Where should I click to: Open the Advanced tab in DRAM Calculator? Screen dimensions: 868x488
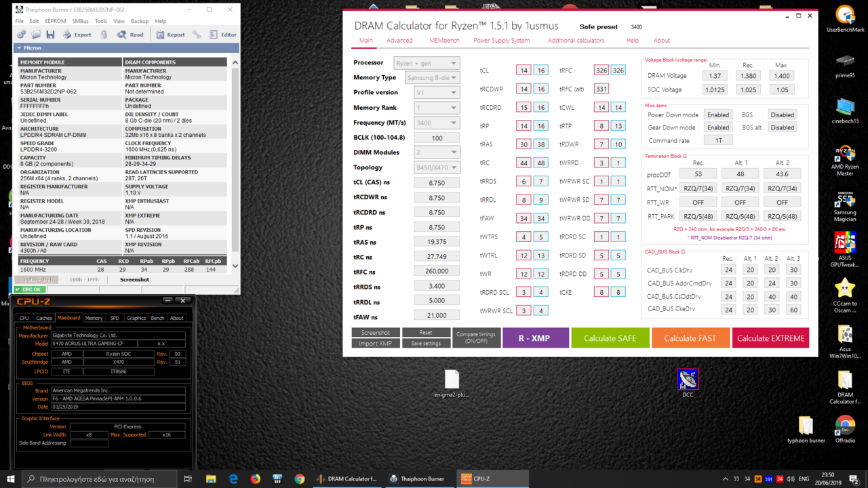coord(399,41)
